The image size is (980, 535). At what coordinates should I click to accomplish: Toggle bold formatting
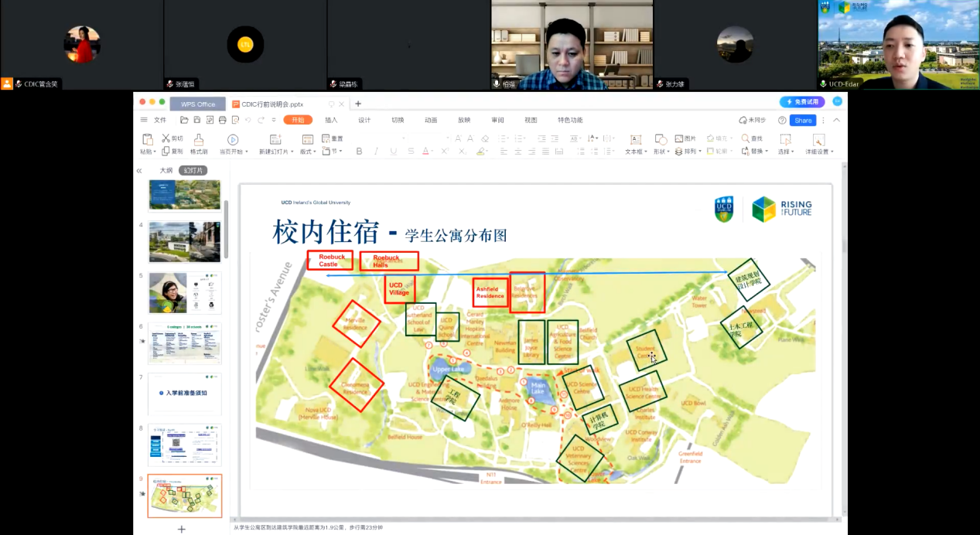[359, 152]
